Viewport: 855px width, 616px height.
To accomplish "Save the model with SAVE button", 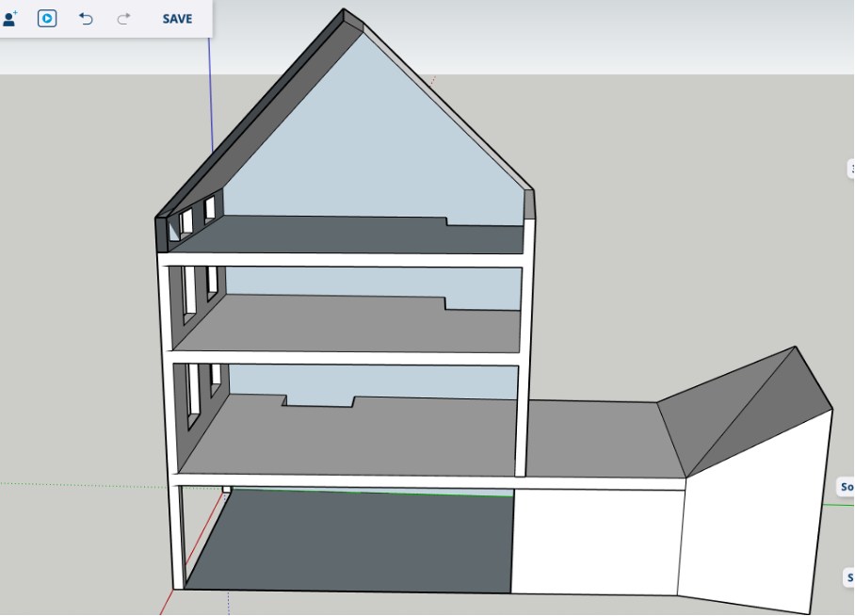I will point(177,18).
